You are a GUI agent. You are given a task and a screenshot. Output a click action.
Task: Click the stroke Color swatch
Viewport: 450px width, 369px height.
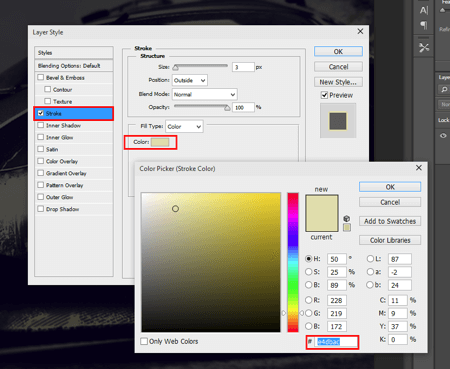(x=160, y=142)
